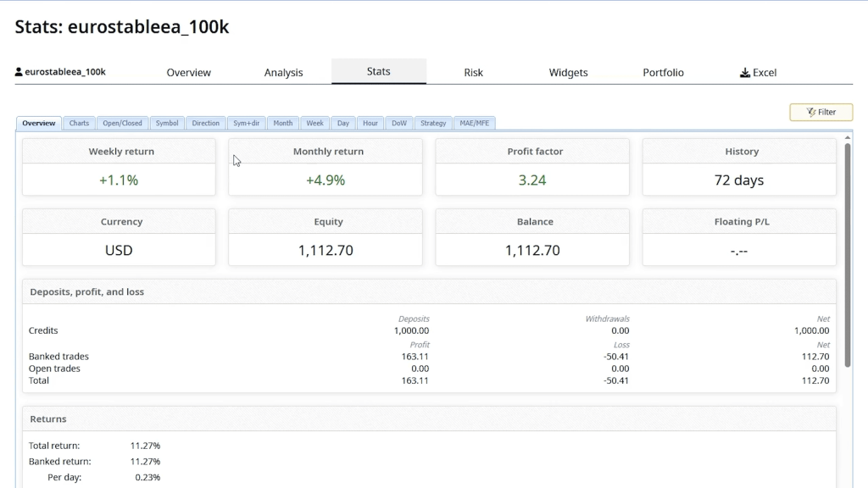Open the Portfolio tab

pos(663,73)
